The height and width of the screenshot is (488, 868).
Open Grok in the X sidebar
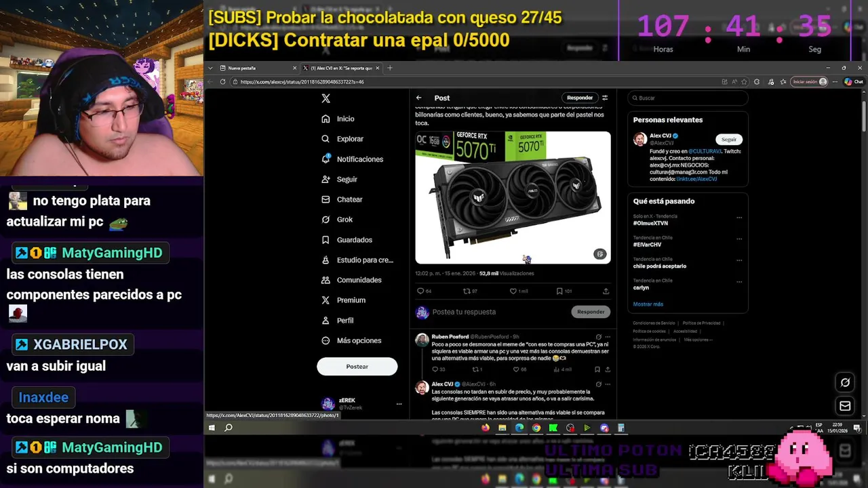tap(337, 220)
